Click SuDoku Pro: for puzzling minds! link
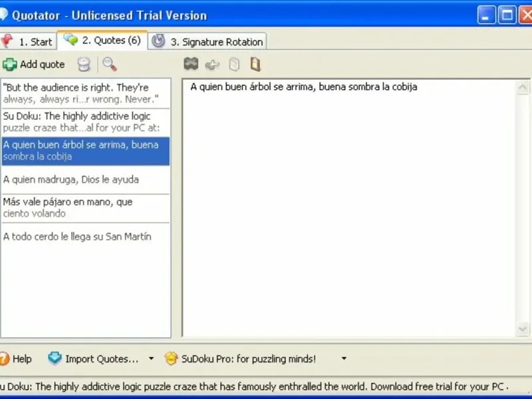 240,358
